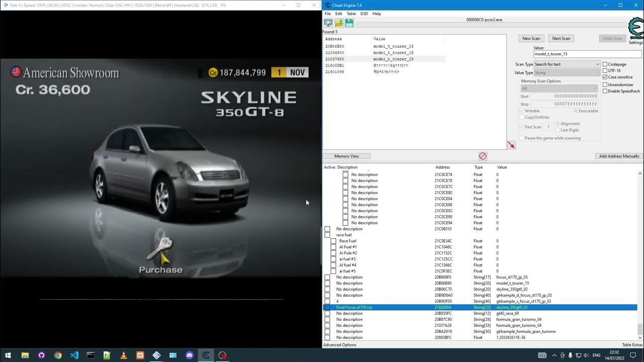The width and height of the screenshot is (644, 362).
Task: Click the open table folder icon
Action: (339, 23)
